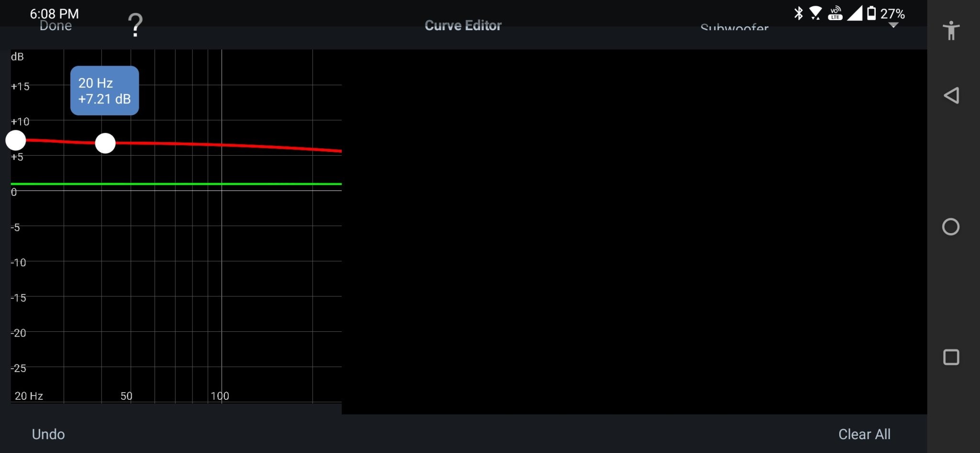Tap the Undo button
The height and width of the screenshot is (453, 980).
click(48, 434)
